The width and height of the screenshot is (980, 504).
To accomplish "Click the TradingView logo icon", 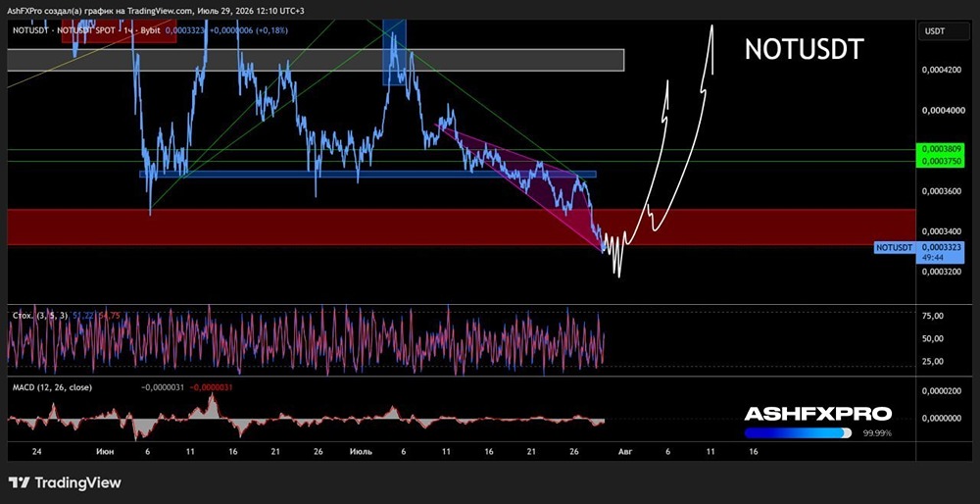I will click(20, 482).
